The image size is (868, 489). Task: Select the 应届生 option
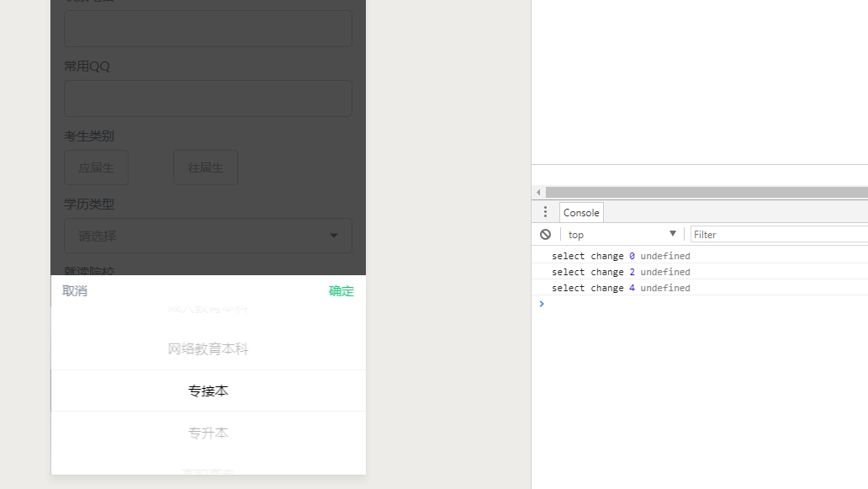[97, 167]
